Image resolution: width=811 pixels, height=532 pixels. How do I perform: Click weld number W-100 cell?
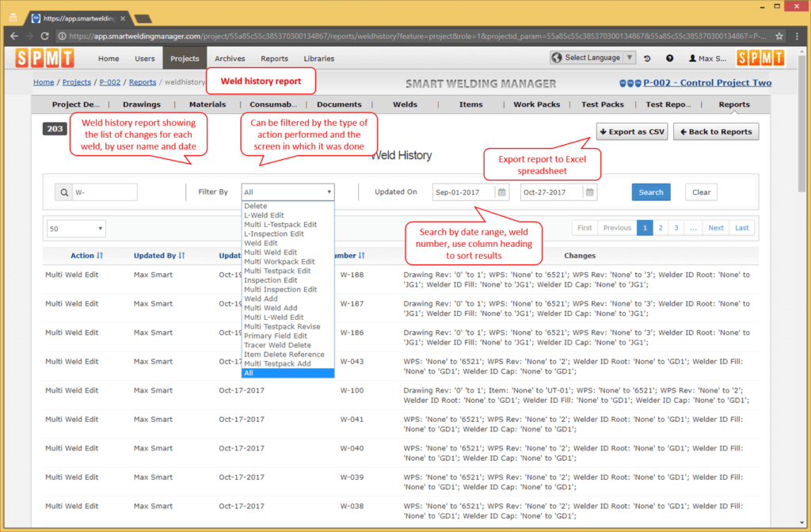tap(352, 390)
